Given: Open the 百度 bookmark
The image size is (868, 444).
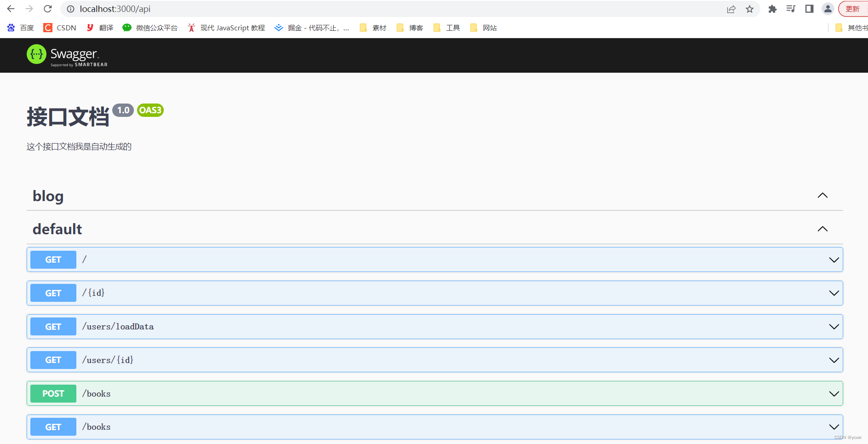Looking at the screenshot, I should click(x=21, y=28).
